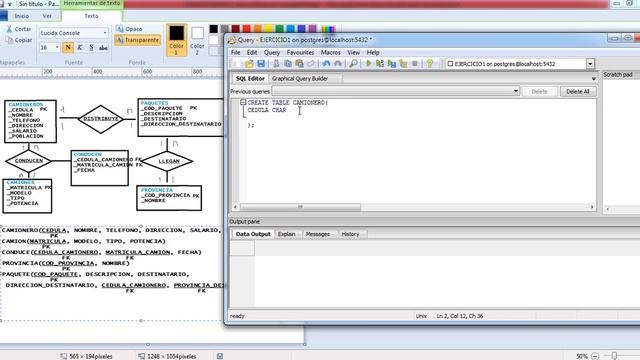Open the rainbow edit colors button in Paint
This screenshot has width=640, height=360.
328,29
